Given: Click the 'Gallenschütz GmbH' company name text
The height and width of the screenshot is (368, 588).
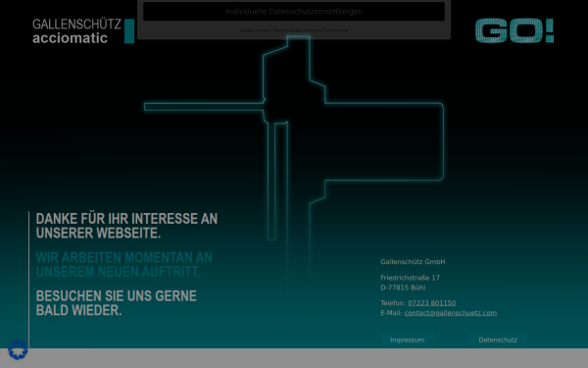Looking at the screenshot, I should click(413, 262).
